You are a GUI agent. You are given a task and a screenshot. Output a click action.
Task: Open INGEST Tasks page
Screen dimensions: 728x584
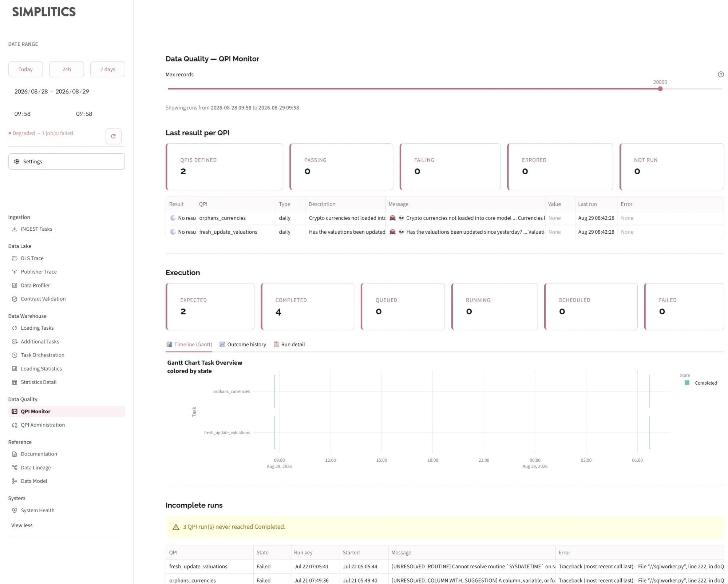(36, 229)
